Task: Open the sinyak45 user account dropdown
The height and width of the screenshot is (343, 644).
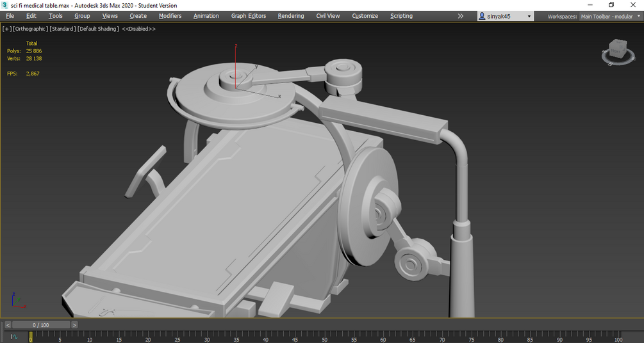Action: (x=505, y=17)
